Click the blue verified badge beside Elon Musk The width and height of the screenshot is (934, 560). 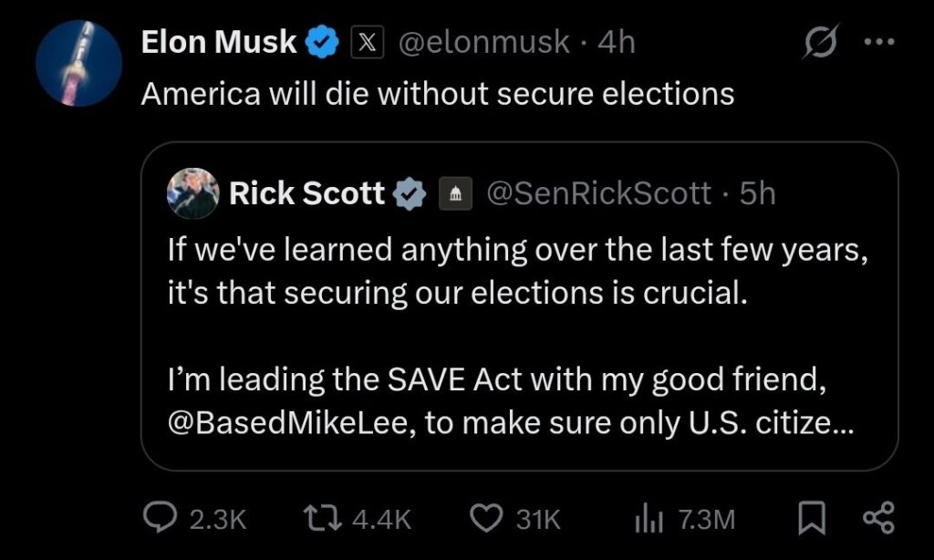[x=324, y=42]
